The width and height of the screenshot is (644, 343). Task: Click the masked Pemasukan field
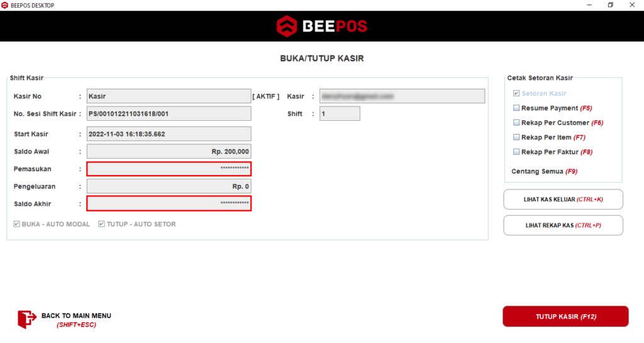pyautogui.click(x=169, y=169)
